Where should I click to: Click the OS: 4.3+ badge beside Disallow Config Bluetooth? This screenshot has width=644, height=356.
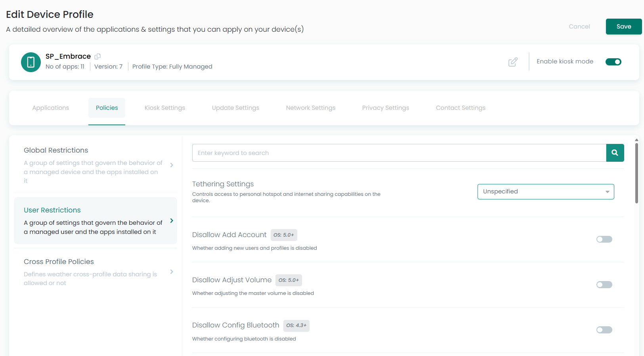[x=296, y=325]
